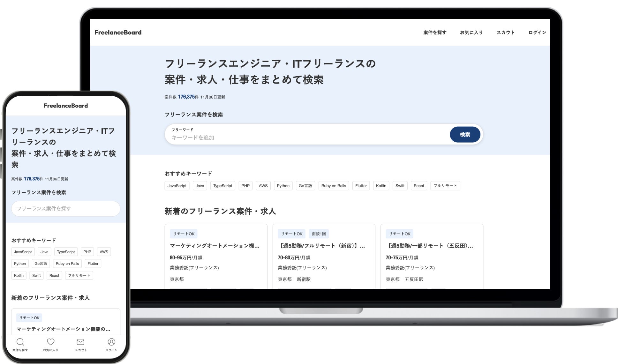Screen dimensions: 618x364
Task: Tap the mobile フリーランス案件を探す search box
Action: tap(66, 209)
